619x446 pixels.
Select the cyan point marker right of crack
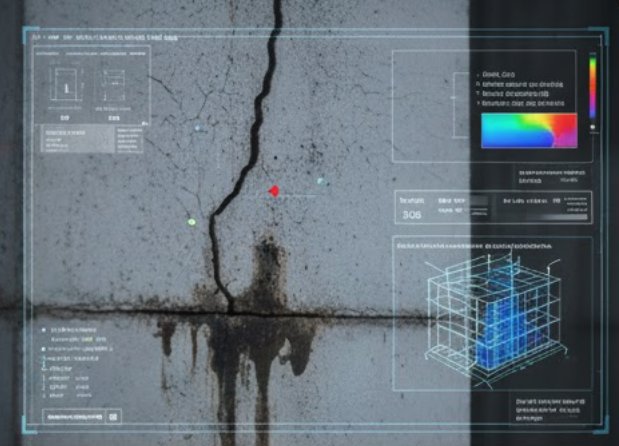[320, 181]
